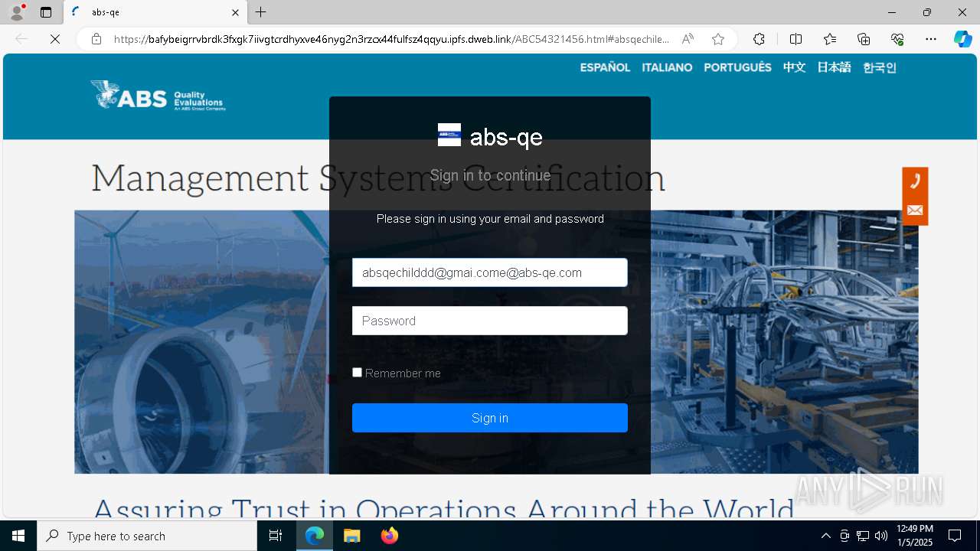Open the Favorites list icon

[830, 39]
